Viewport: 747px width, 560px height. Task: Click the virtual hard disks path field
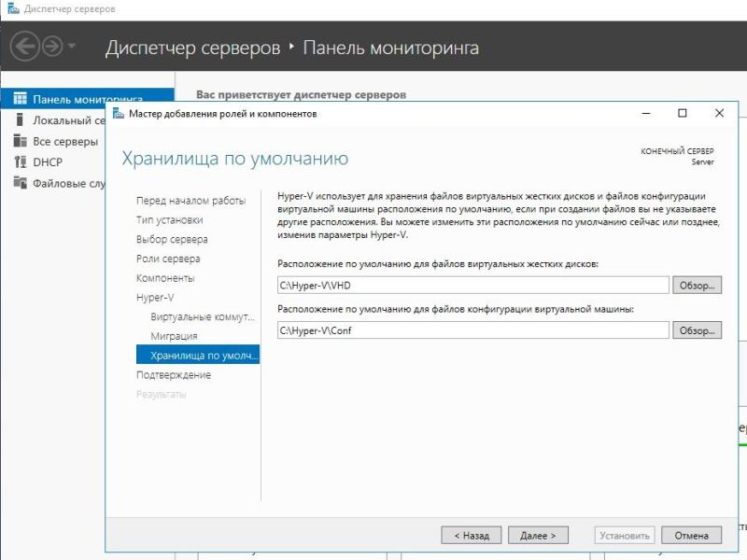click(x=473, y=286)
